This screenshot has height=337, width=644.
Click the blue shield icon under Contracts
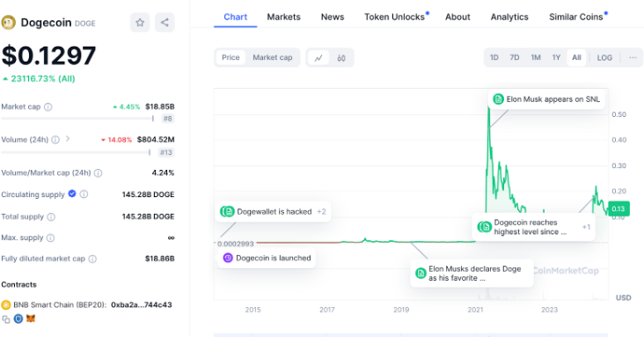tap(18, 319)
